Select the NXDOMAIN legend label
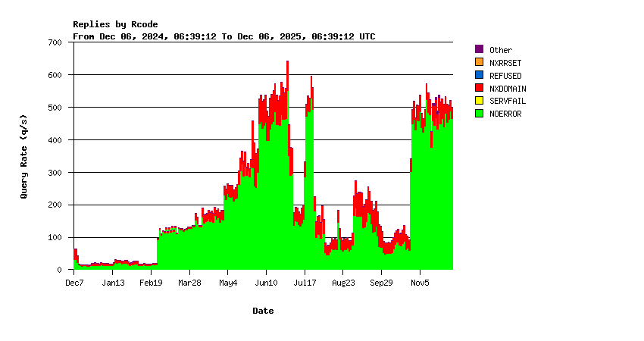Image resolution: width=644 pixels, height=341 pixels. tap(508, 88)
